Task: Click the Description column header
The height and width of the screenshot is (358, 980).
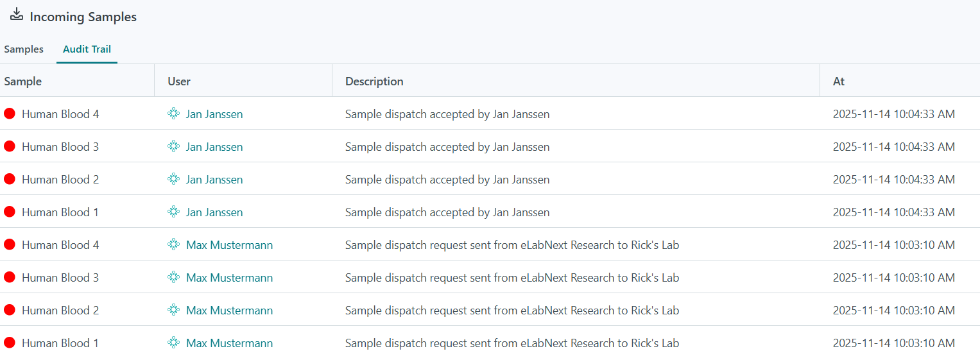Action: tap(374, 81)
